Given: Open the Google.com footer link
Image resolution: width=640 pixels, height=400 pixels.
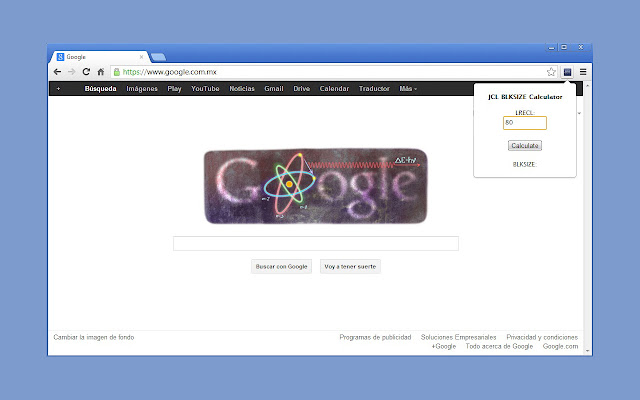Looking at the screenshot, I should [x=560, y=346].
